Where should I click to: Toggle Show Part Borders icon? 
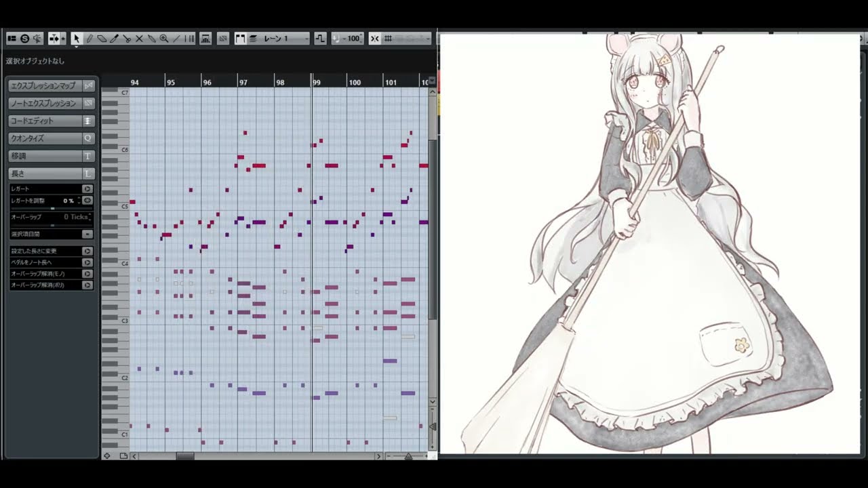[240, 39]
